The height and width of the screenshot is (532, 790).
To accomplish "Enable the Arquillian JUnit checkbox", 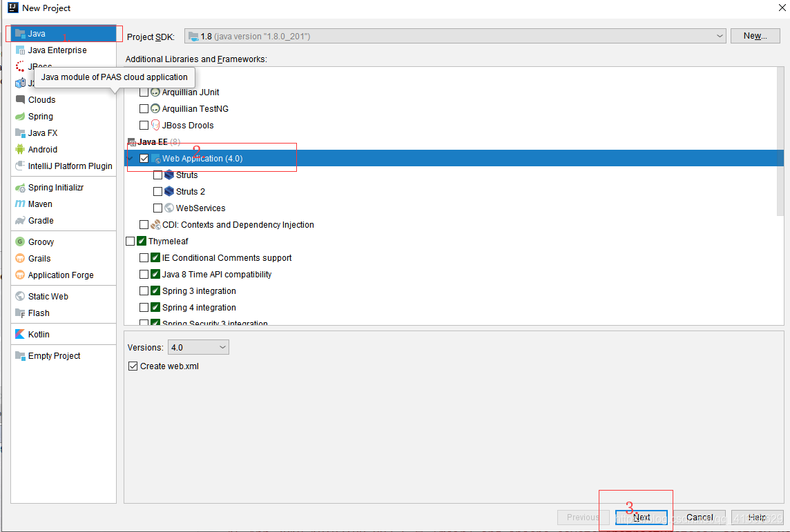I will click(x=144, y=92).
